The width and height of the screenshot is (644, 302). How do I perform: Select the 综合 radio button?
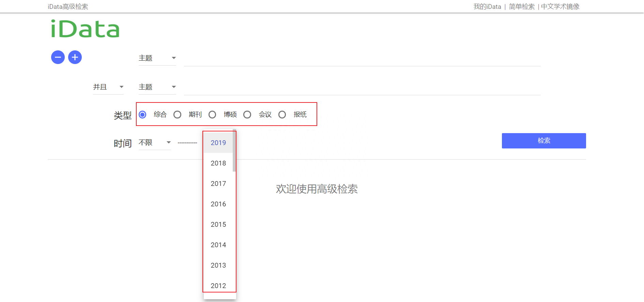pyautogui.click(x=142, y=114)
